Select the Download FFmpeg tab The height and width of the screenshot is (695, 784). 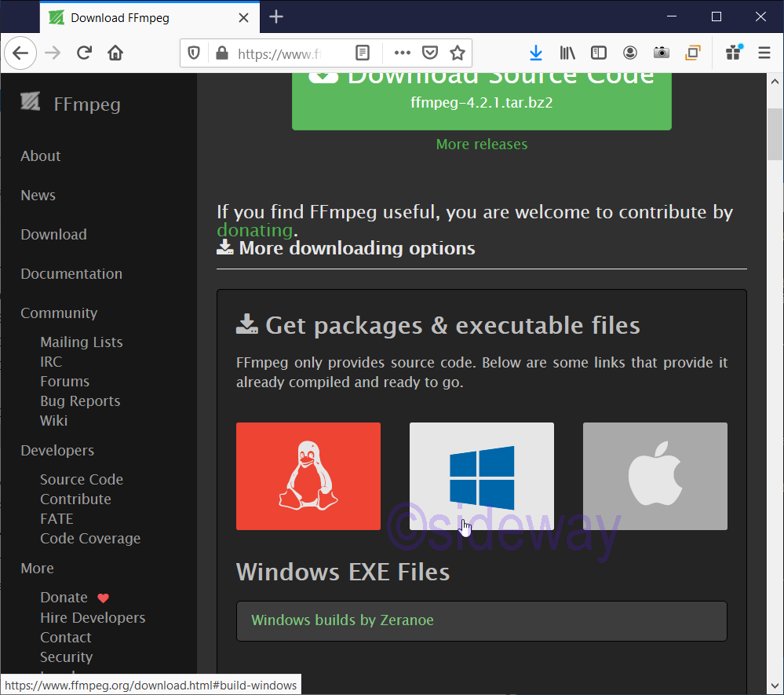click(150, 18)
